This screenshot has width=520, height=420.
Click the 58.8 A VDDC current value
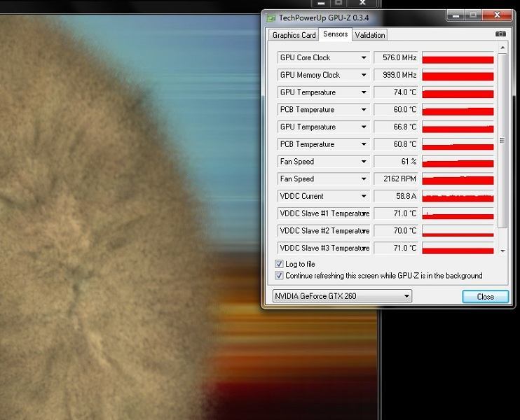pyautogui.click(x=396, y=196)
